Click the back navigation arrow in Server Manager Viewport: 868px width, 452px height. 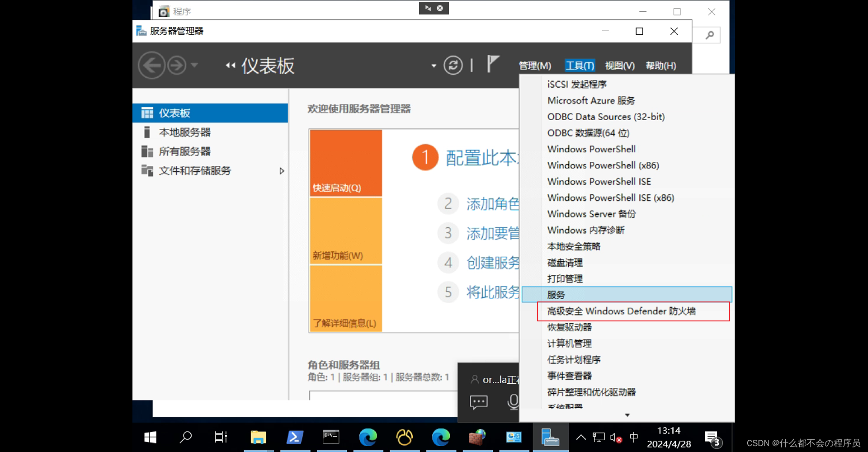(x=151, y=66)
